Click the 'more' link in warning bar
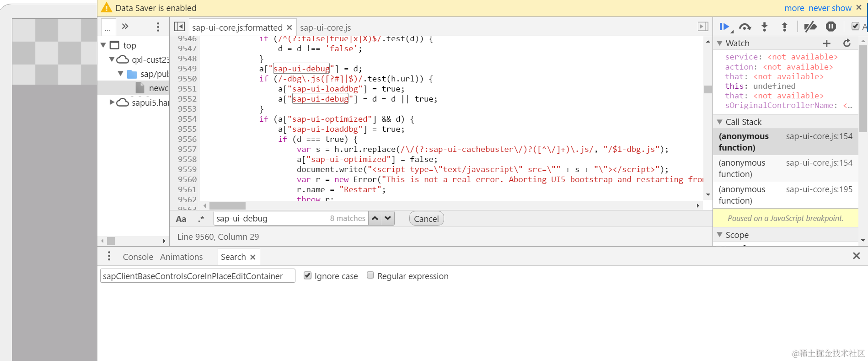The height and width of the screenshot is (361, 868). [794, 8]
